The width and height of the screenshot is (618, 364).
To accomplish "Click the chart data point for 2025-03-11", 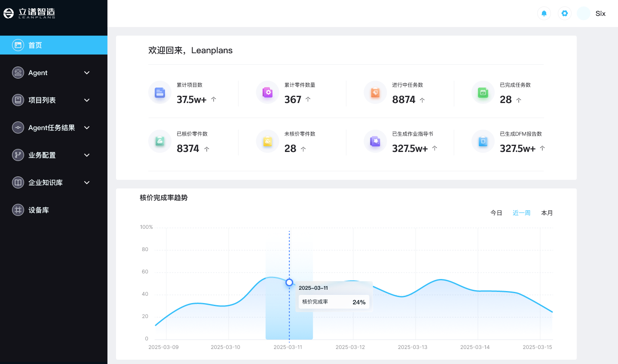I will tap(289, 282).
